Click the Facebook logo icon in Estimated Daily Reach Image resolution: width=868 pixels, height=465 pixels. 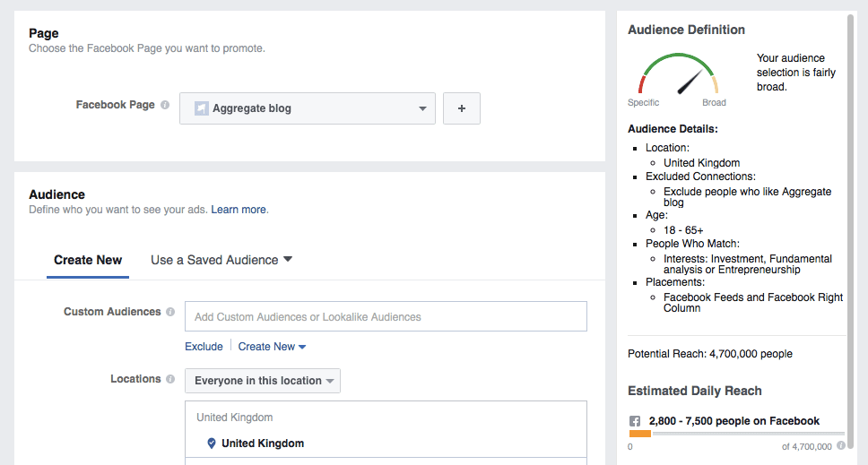tap(635, 421)
